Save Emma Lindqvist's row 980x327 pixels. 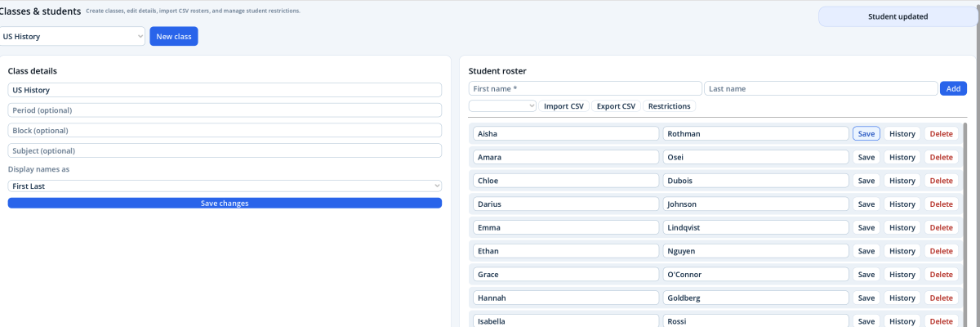866,227
